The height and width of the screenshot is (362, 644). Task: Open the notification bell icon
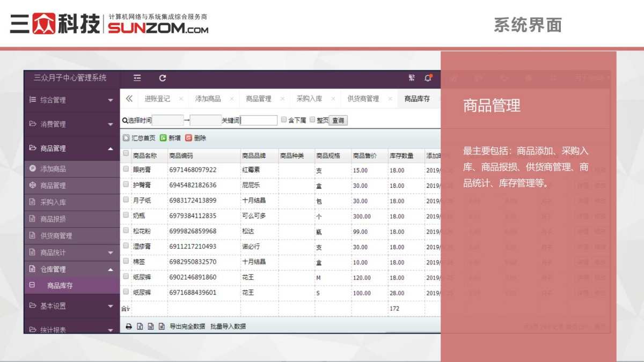[x=428, y=78]
